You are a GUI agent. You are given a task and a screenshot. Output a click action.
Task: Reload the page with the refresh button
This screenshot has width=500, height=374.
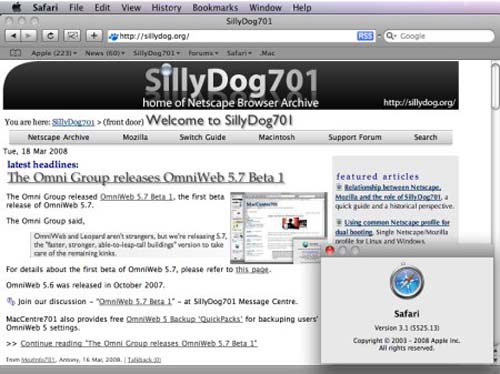(x=50, y=36)
